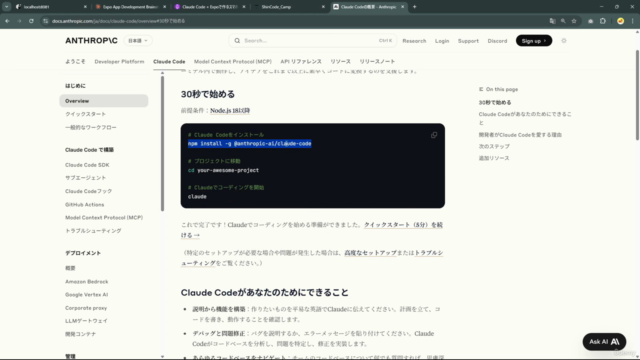Open サブエージェント sidebar item

[x=85, y=178]
